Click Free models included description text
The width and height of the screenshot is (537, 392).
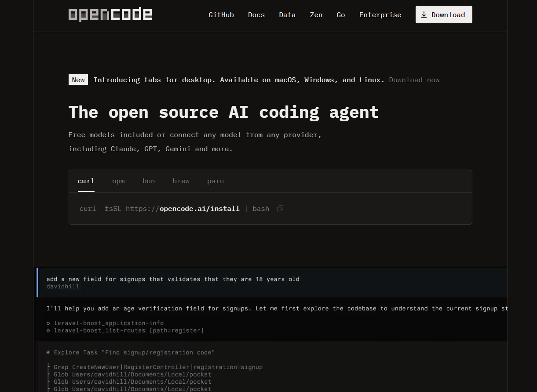pos(195,142)
